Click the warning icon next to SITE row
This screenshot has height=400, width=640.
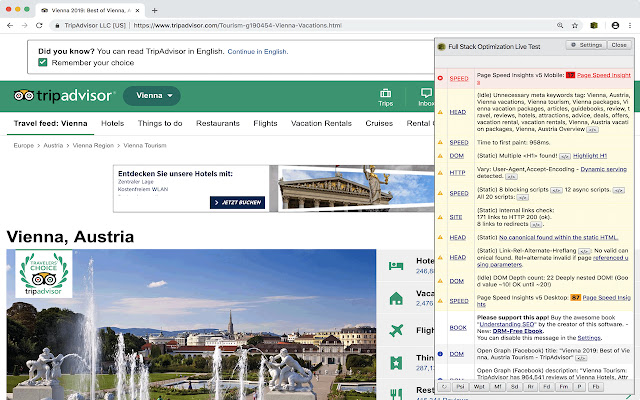440,217
